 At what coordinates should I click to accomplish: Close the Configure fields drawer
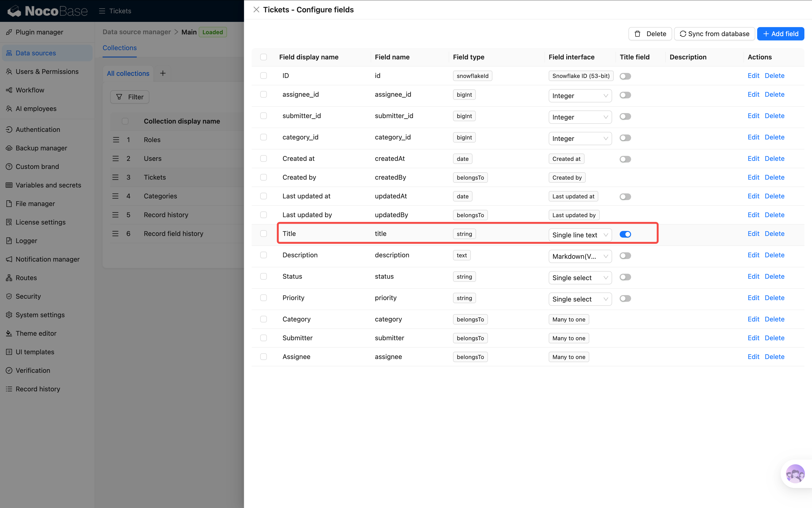tap(256, 10)
